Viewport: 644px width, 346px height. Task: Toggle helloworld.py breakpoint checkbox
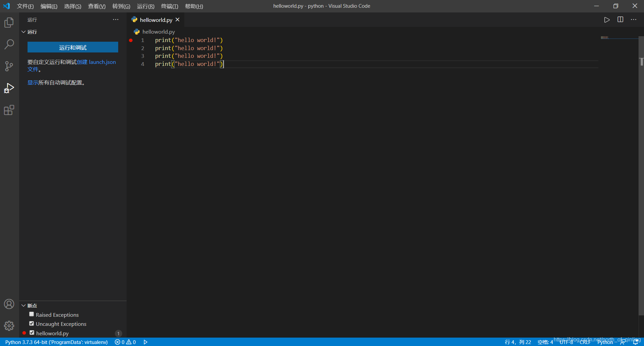pos(32,333)
